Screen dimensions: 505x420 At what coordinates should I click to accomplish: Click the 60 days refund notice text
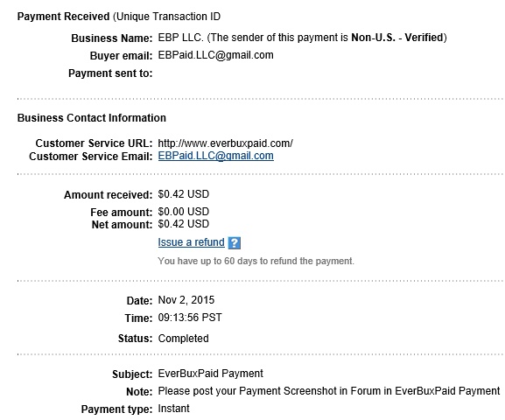256,261
